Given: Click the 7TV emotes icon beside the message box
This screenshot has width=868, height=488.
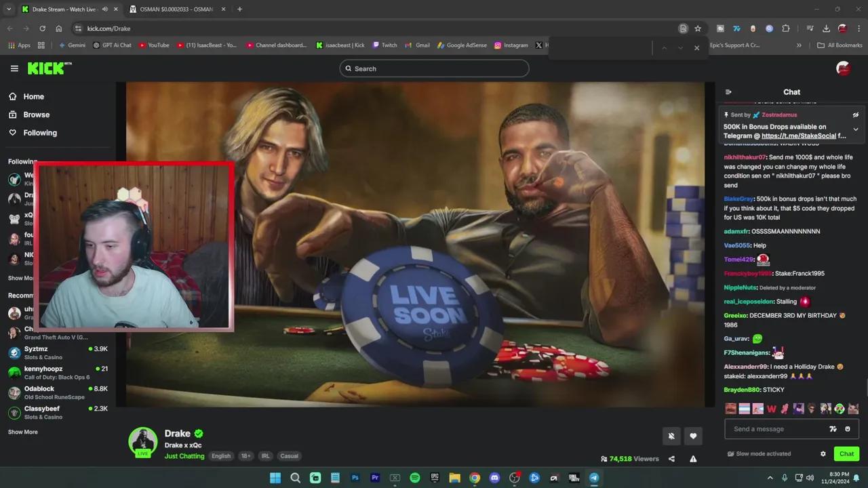Looking at the screenshot, I should 833,428.
